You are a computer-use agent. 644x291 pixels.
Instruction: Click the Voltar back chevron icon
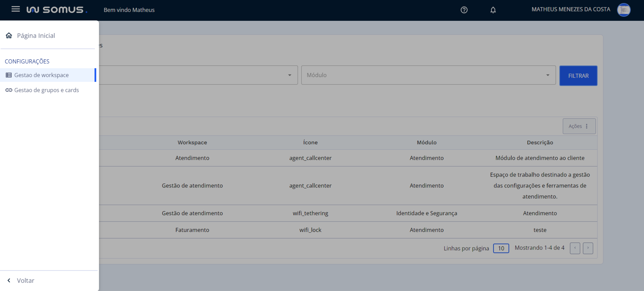point(9,280)
